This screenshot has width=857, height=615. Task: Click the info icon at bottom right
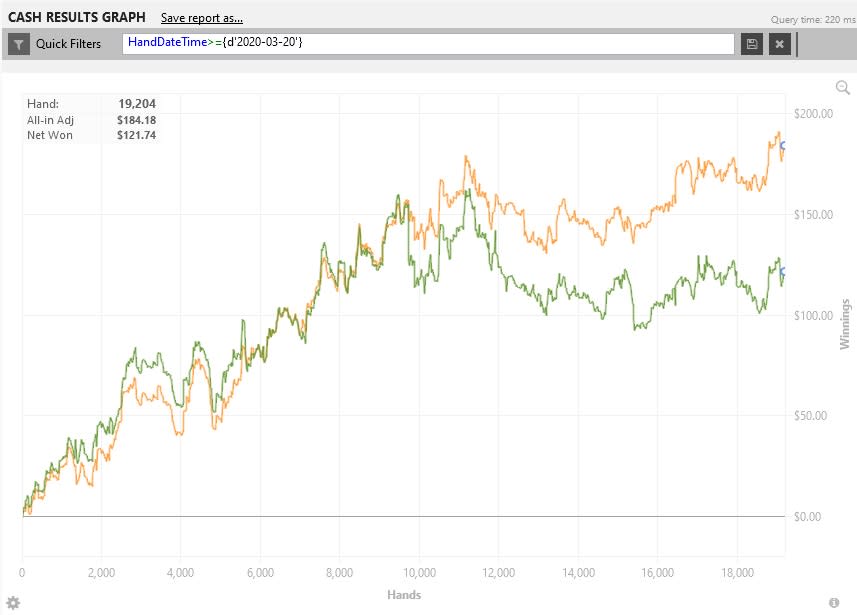(x=834, y=602)
